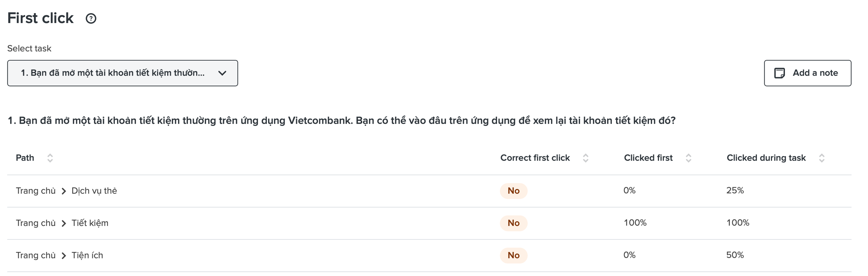Click the Add a note button
Screen dimensions: 868x276
(x=807, y=73)
